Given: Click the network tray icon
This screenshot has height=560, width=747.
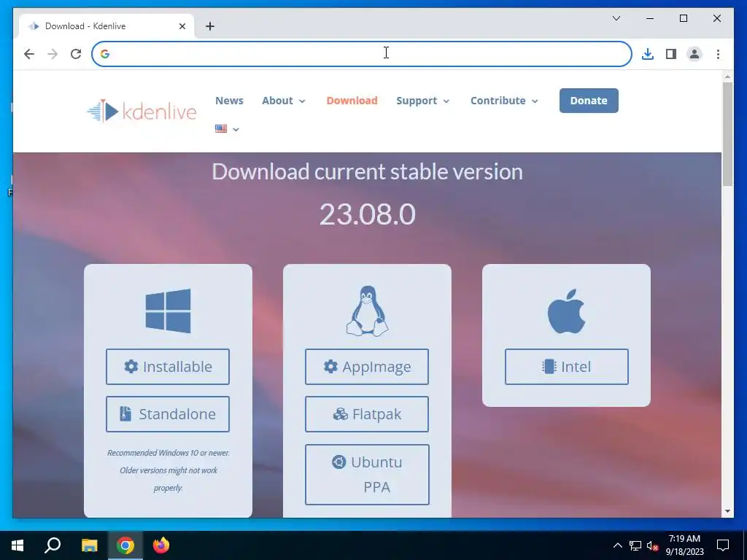Looking at the screenshot, I should point(635,545).
